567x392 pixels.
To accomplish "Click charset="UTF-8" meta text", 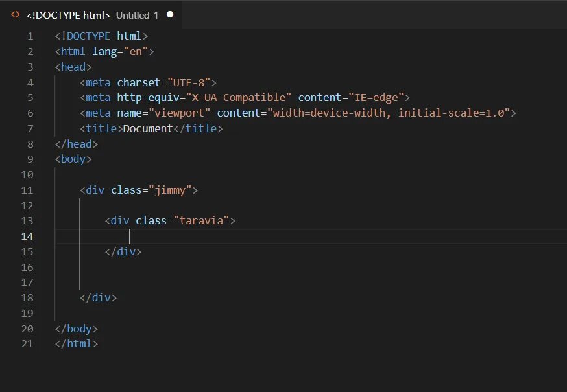I will (x=163, y=83).
